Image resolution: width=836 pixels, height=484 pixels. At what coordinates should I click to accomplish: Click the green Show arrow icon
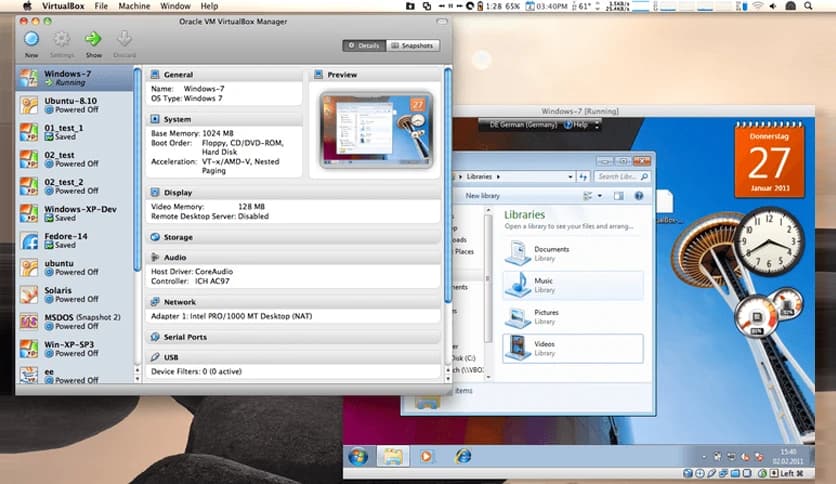(93, 39)
